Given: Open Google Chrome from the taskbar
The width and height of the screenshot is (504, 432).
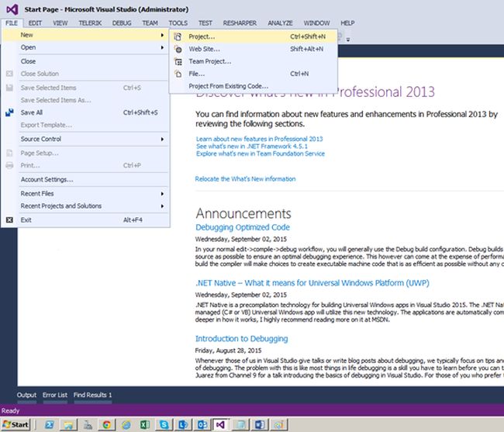Looking at the screenshot, I should pos(106,424).
